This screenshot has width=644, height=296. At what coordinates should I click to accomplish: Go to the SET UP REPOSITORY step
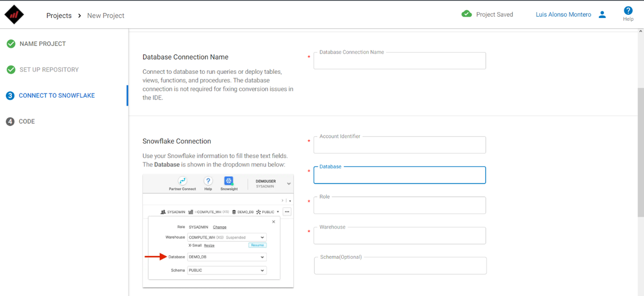(x=49, y=70)
